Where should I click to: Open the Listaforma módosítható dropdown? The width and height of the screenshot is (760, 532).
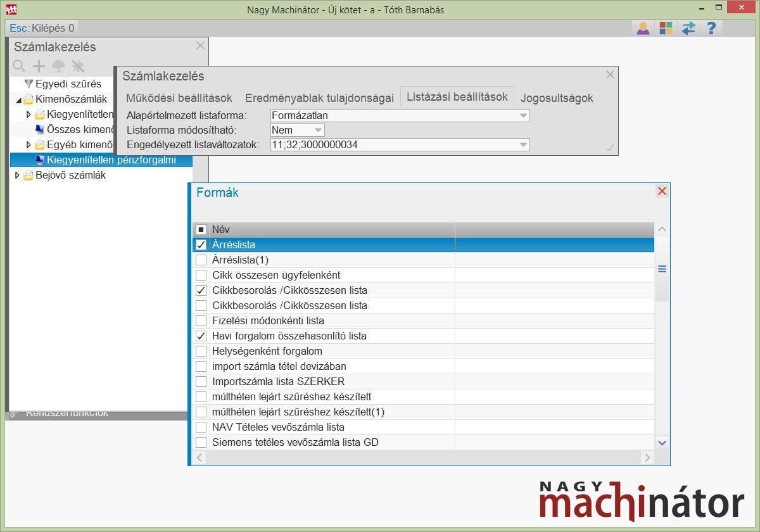[x=319, y=130]
